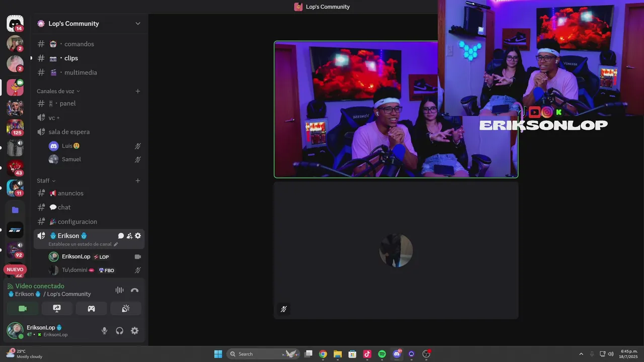Edit Erikson voice channel settings gear
This screenshot has width=644, height=362.
coord(138,236)
